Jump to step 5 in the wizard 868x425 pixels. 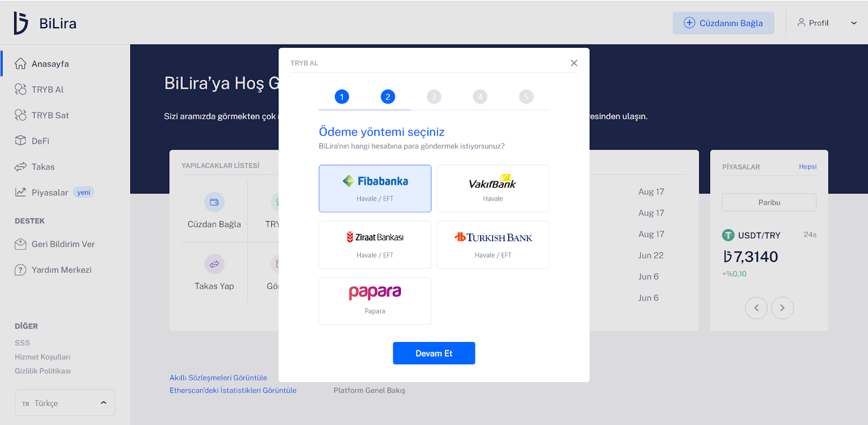pyautogui.click(x=526, y=97)
